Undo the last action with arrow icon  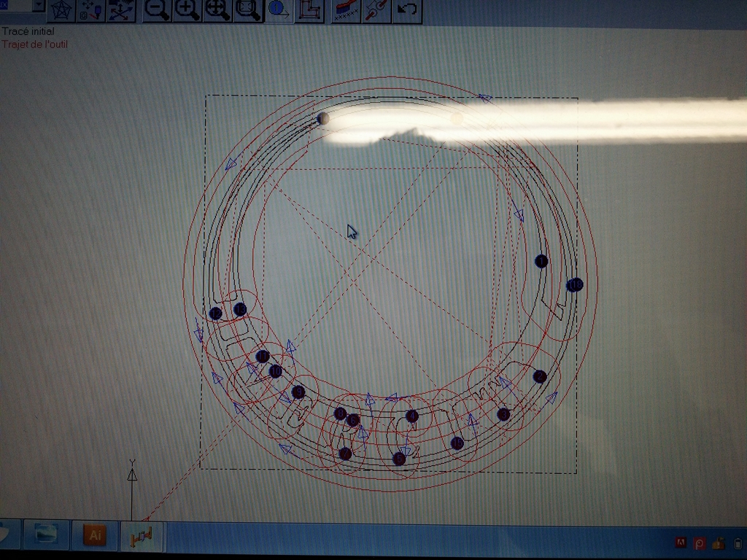(x=407, y=10)
